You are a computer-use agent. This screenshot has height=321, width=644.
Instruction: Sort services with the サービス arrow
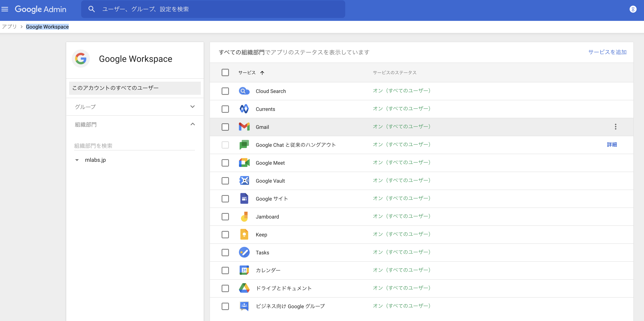point(262,72)
